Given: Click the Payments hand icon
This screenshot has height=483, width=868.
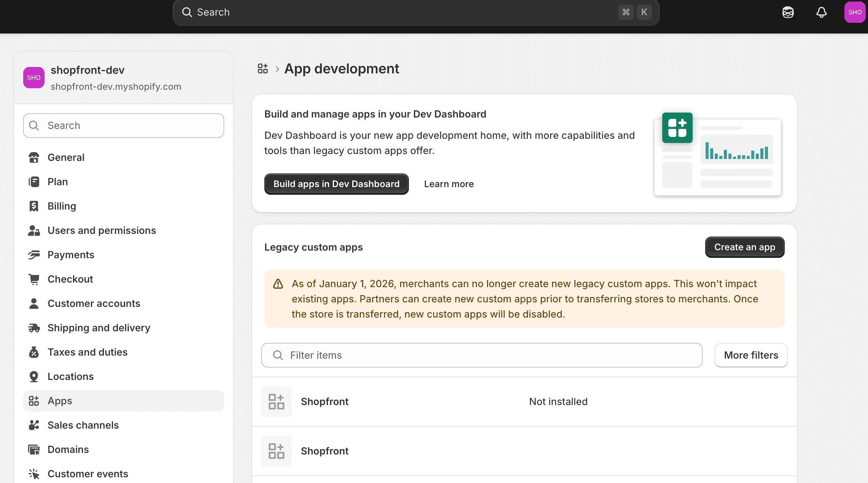Looking at the screenshot, I should click(x=34, y=255).
